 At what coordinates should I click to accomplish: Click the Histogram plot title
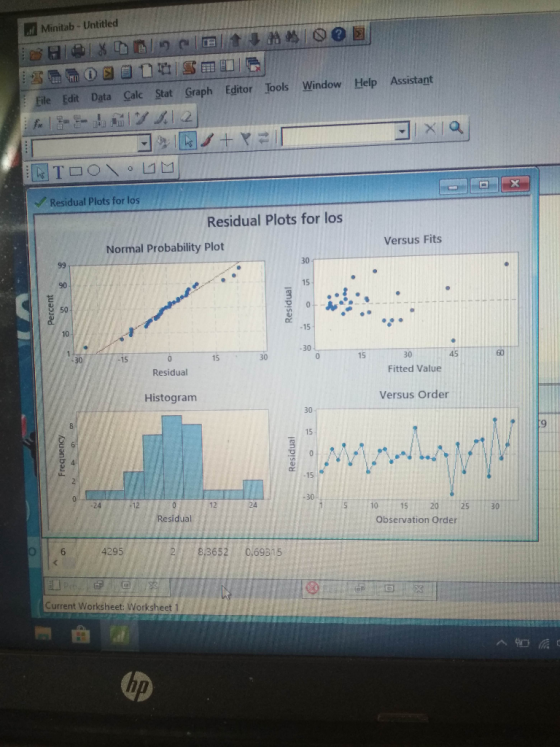click(x=170, y=397)
